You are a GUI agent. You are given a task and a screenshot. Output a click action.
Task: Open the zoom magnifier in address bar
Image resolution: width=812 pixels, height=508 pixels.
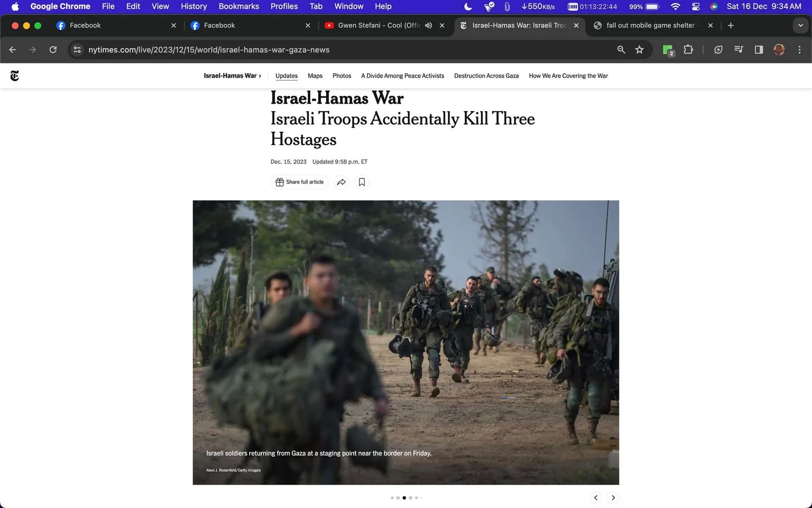tap(621, 50)
